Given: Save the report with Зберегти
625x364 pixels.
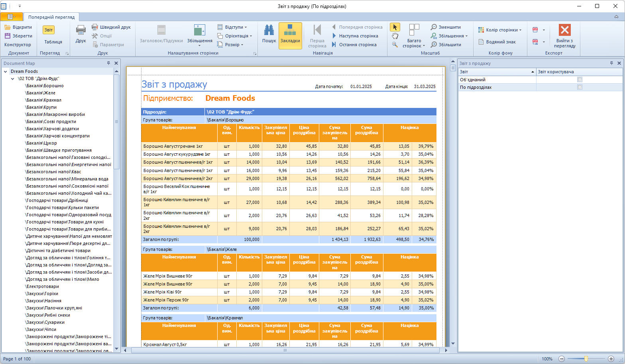Looking at the screenshot, I should [18, 36].
